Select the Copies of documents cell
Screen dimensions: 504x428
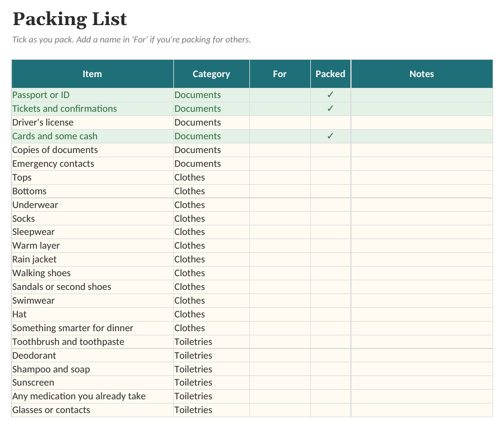(93, 150)
